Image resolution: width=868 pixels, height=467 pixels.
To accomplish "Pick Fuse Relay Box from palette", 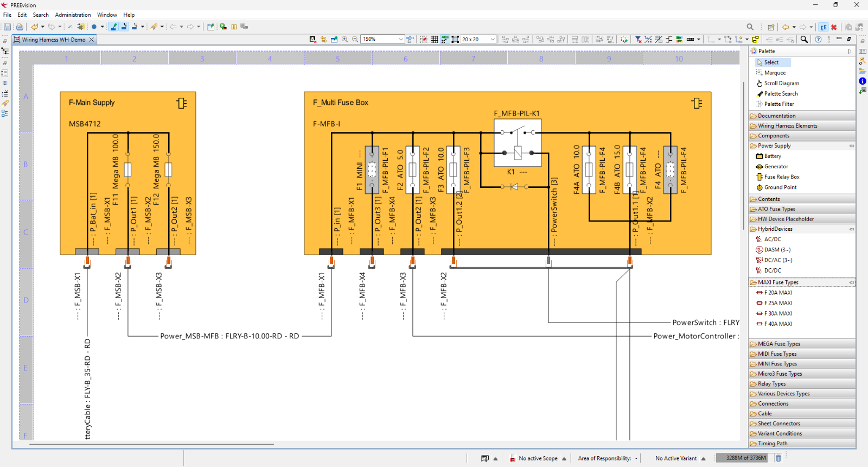I will [x=778, y=177].
